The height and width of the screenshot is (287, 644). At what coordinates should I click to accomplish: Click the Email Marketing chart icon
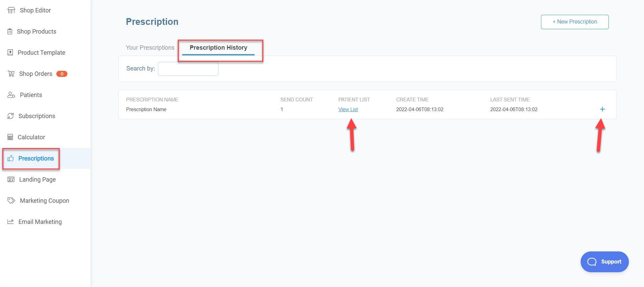(x=11, y=222)
